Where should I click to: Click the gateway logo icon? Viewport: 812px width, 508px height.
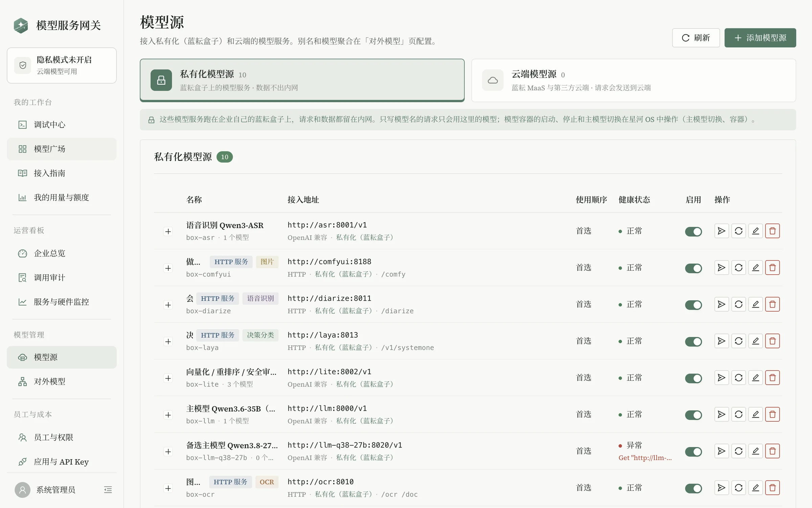(x=21, y=25)
